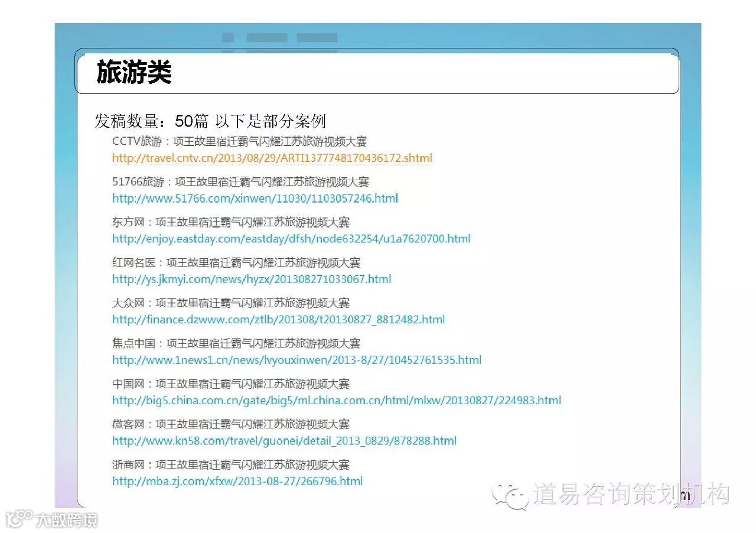
Task: Click the 红网名医 headline text
Action: 236,263
